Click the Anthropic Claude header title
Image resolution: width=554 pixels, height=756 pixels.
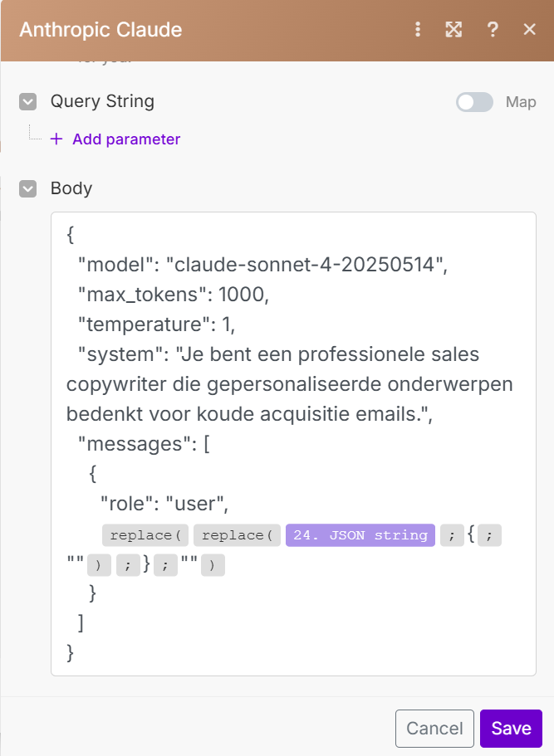pos(101,30)
